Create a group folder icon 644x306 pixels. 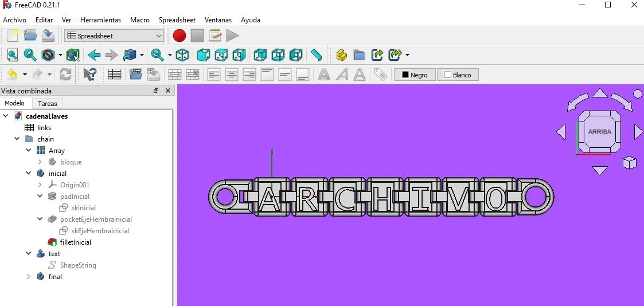click(359, 54)
